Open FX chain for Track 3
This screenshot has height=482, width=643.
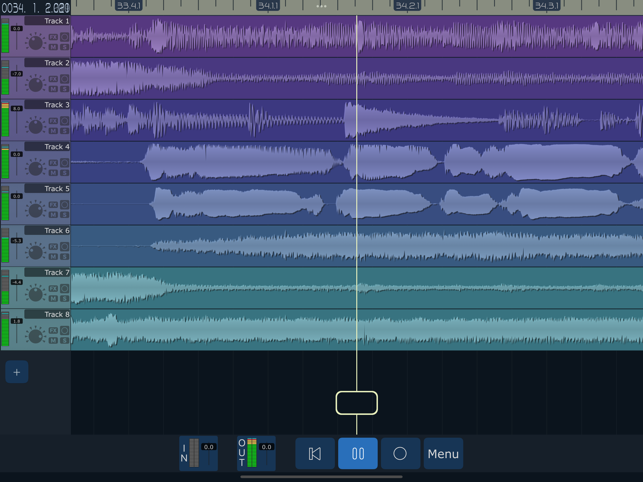53,121
